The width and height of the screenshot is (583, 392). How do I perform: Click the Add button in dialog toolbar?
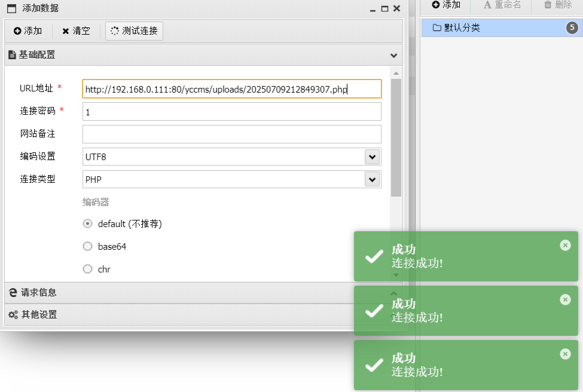[x=28, y=31]
